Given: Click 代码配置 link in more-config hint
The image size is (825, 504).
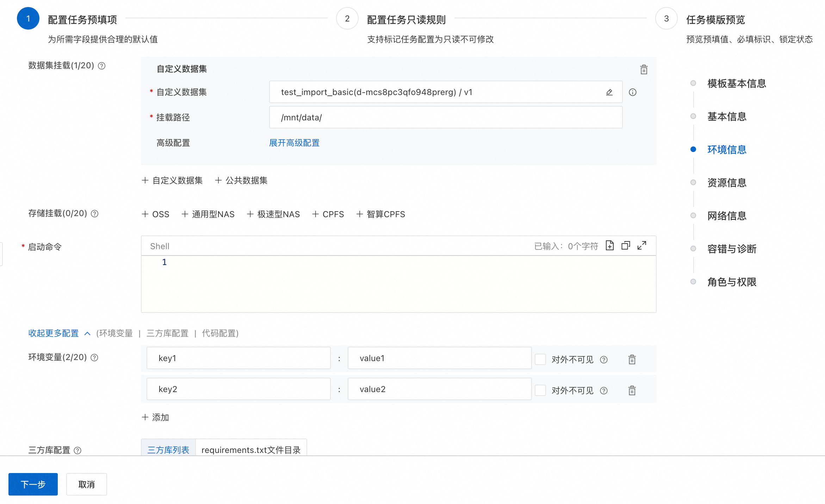Looking at the screenshot, I should [218, 333].
